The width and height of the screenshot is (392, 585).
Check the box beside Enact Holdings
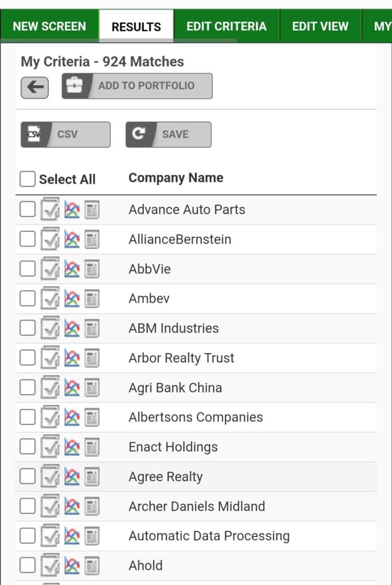[x=27, y=446]
